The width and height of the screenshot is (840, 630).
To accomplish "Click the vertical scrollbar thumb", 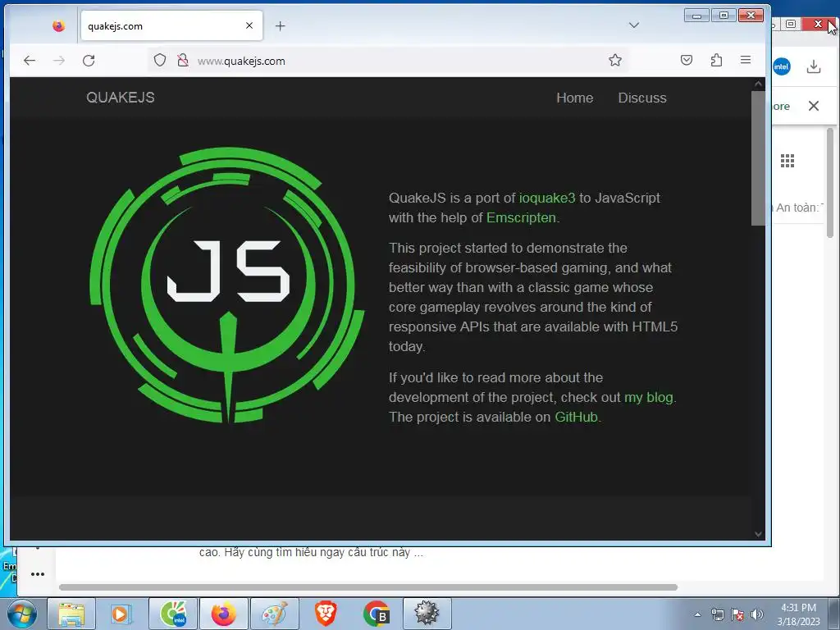I will tap(758, 158).
